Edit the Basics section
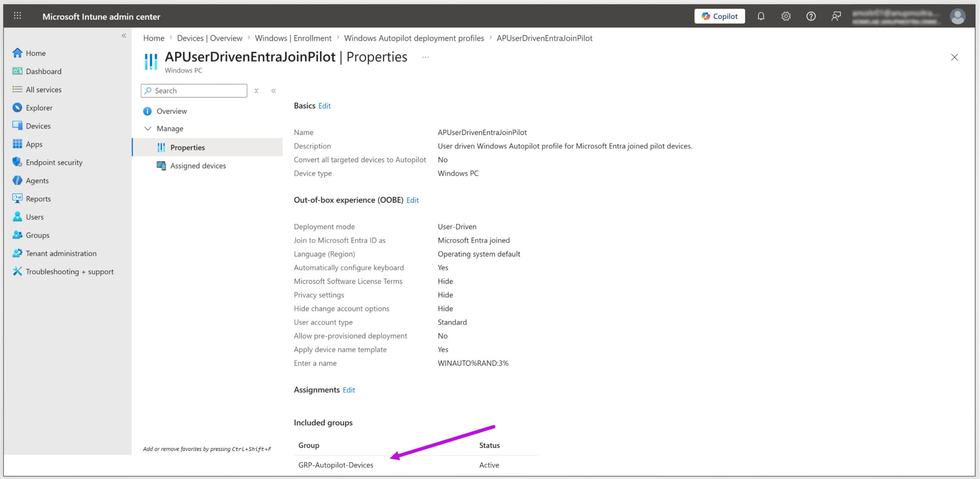Viewport: 980px width, 479px height. (x=324, y=106)
